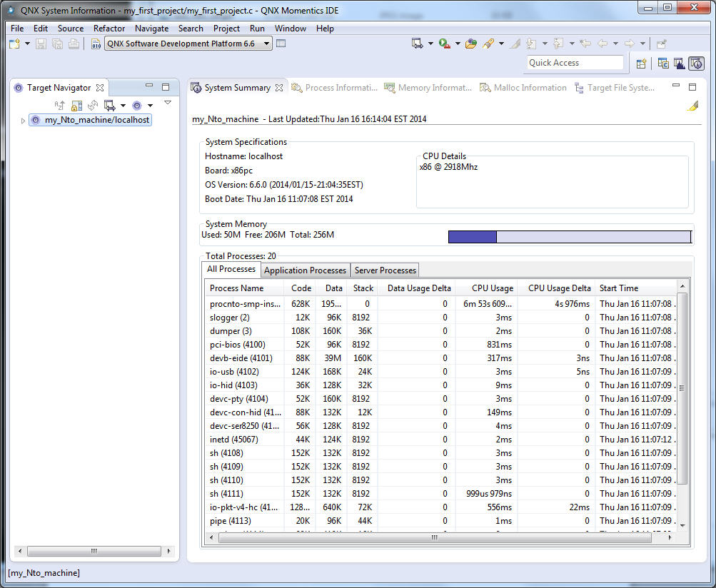Image resolution: width=716 pixels, height=588 pixels.
Task: Click Target Navigator horizontal scrollbar
Action: point(94,551)
